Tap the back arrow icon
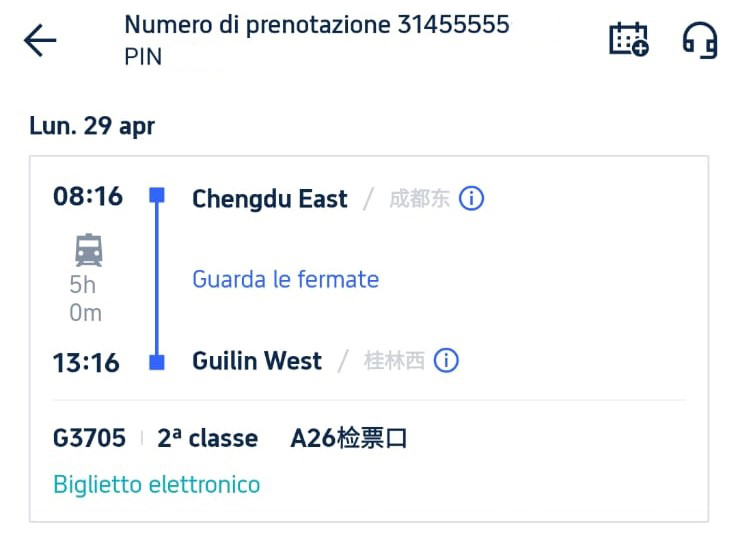This screenshot has width=737, height=551. 40,41
